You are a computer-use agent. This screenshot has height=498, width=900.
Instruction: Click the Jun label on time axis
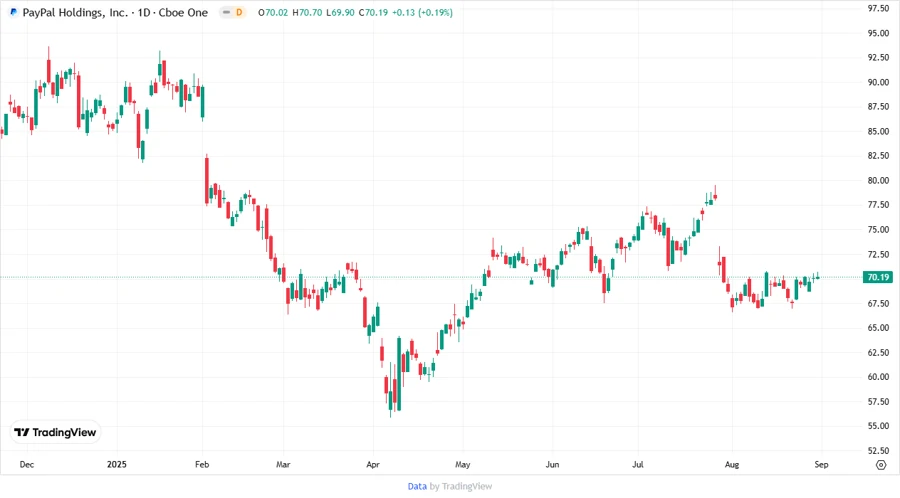552,465
